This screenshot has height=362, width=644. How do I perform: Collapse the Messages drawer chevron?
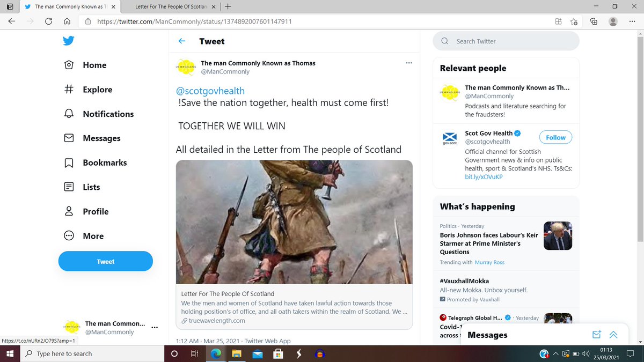(613, 334)
